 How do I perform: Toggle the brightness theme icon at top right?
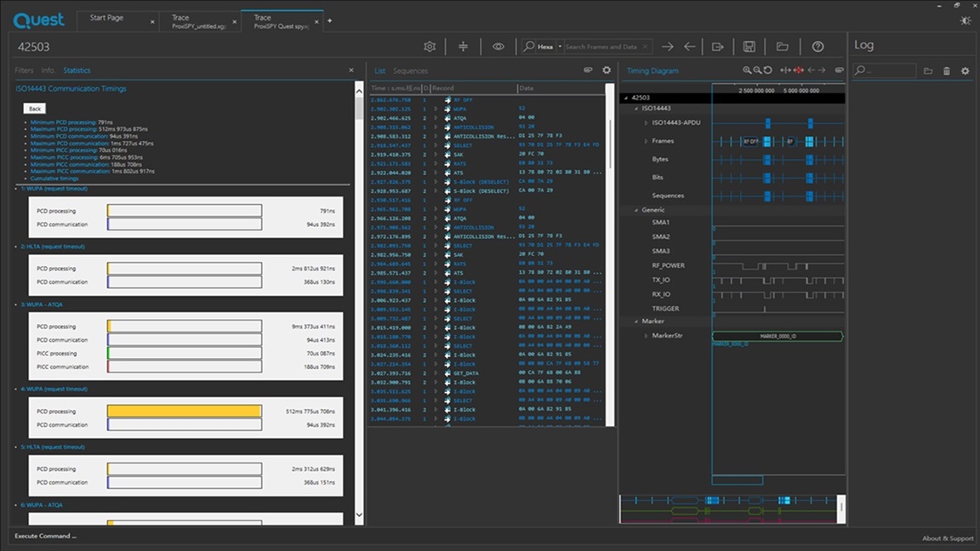(x=966, y=20)
